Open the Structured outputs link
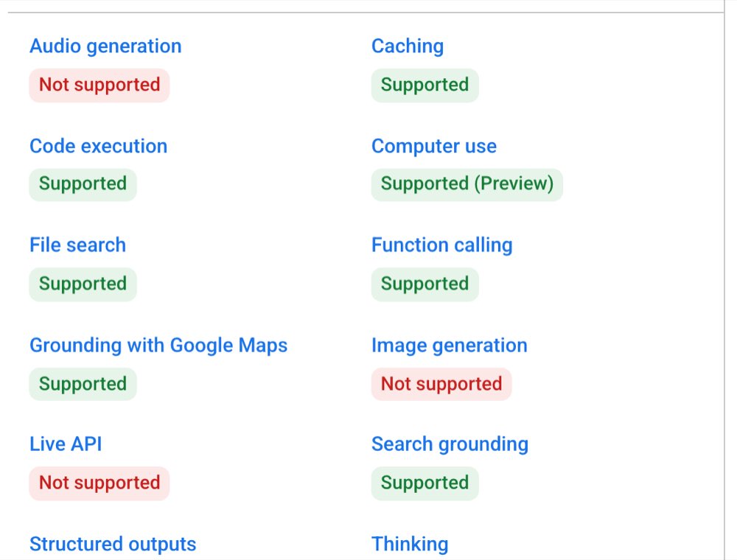Image resolution: width=737 pixels, height=560 pixels. [x=113, y=544]
